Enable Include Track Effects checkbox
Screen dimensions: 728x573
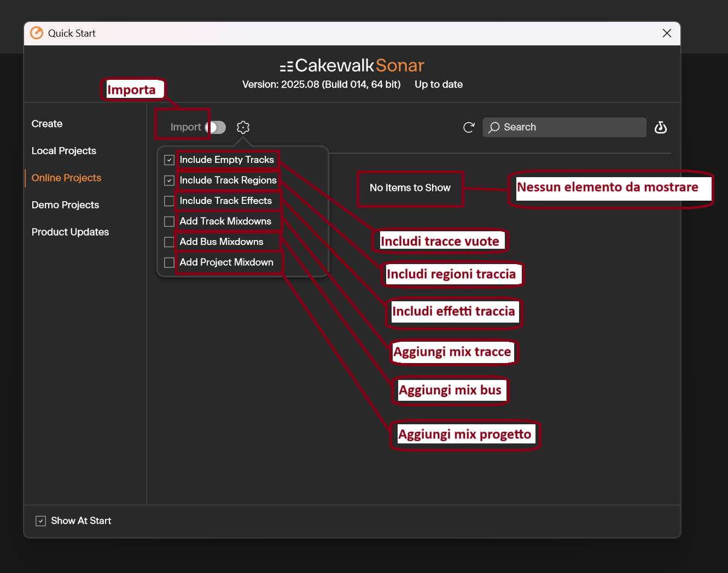(170, 201)
